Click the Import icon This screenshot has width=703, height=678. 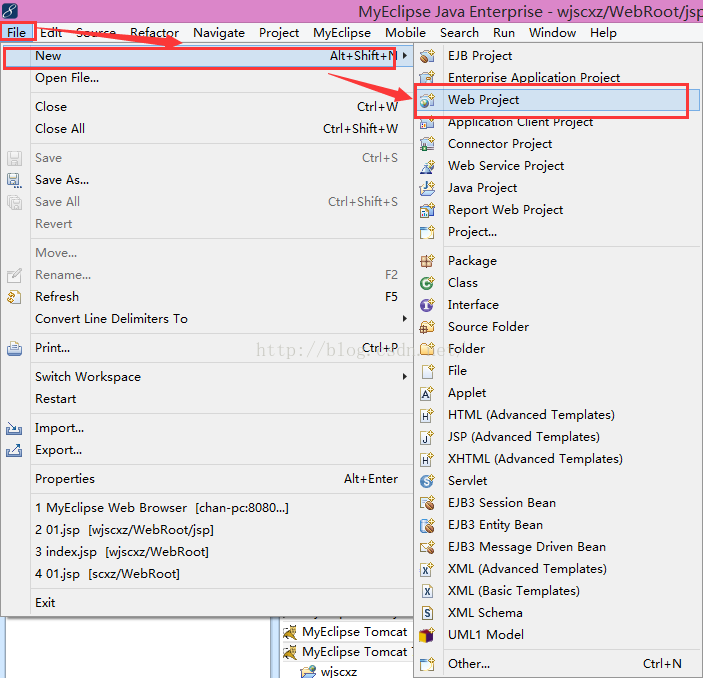point(14,428)
